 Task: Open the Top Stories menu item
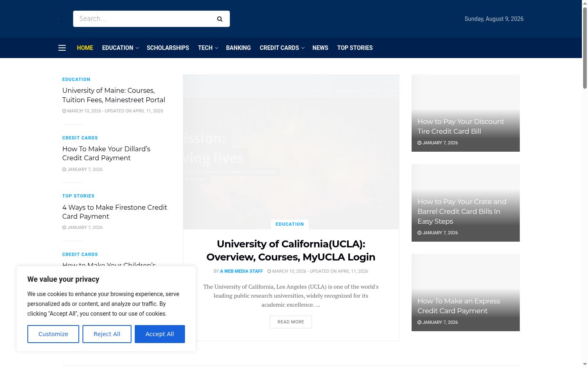pos(355,48)
